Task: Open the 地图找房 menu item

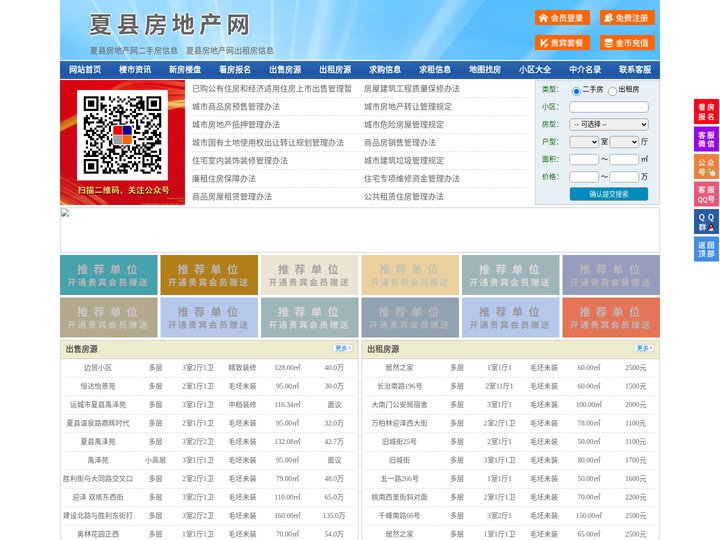Action: [485, 70]
